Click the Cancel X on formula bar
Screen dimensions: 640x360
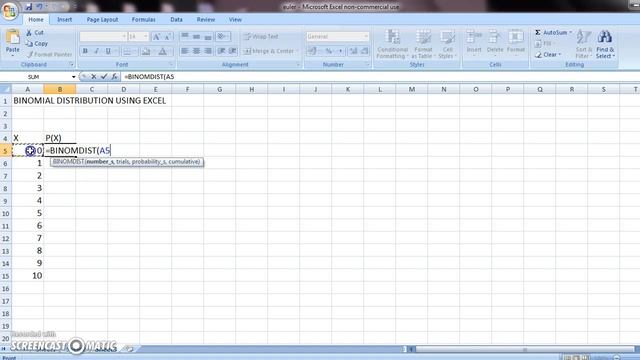pos(94,76)
